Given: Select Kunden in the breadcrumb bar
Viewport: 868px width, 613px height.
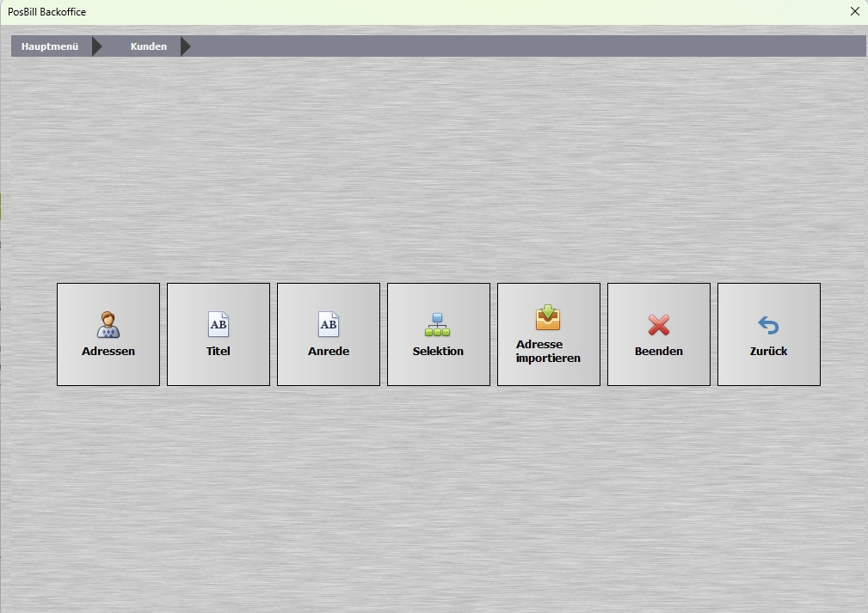Looking at the screenshot, I should (148, 46).
